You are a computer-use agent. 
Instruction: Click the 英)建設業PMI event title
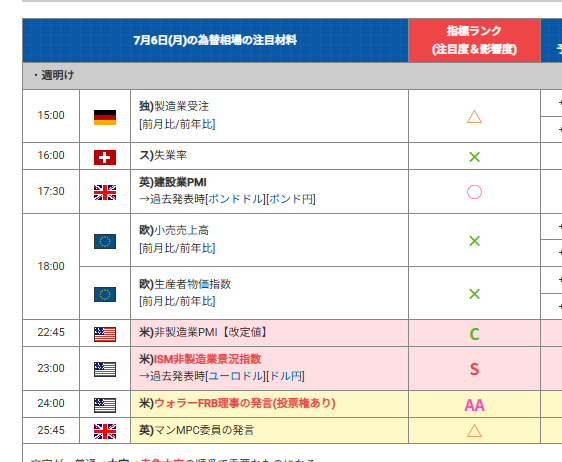coord(173,182)
